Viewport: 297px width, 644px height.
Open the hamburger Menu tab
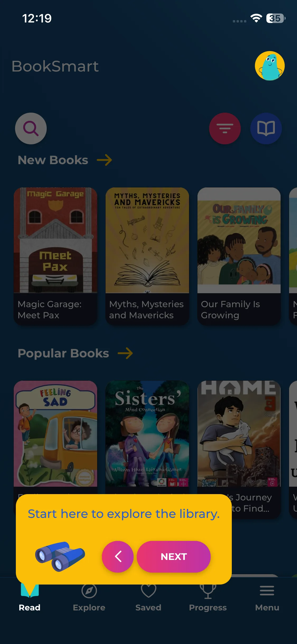click(x=267, y=591)
